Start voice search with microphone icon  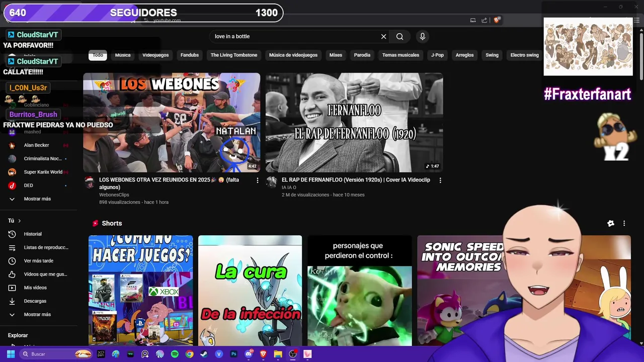tap(423, 36)
